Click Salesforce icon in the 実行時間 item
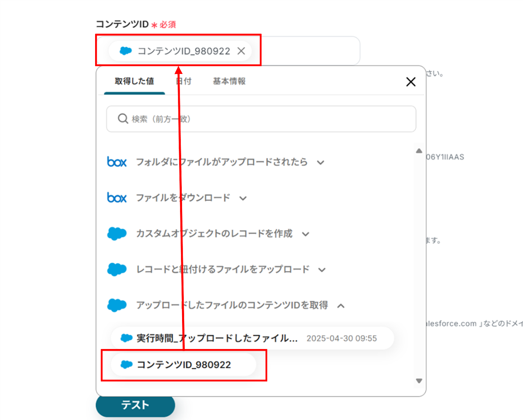Viewport: 523px width, 420px height. pos(127,338)
